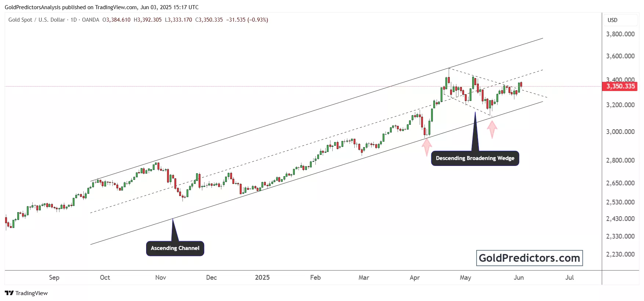Click the OANDA data source label
This screenshot has height=301, width=644.
click(90, 20)
